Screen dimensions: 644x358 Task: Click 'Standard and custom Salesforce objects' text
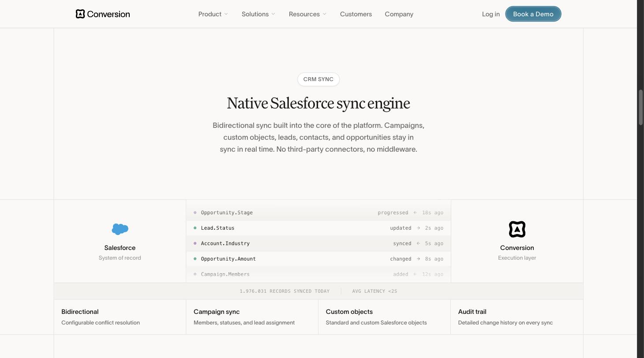coord(376,323)
